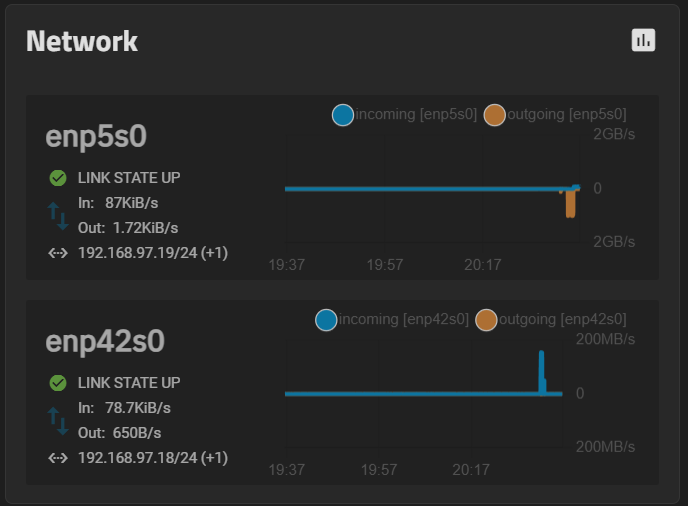Viewport: 688px width, 506px height.
Task: Click the Network widget title
Action: click(82, 41)
